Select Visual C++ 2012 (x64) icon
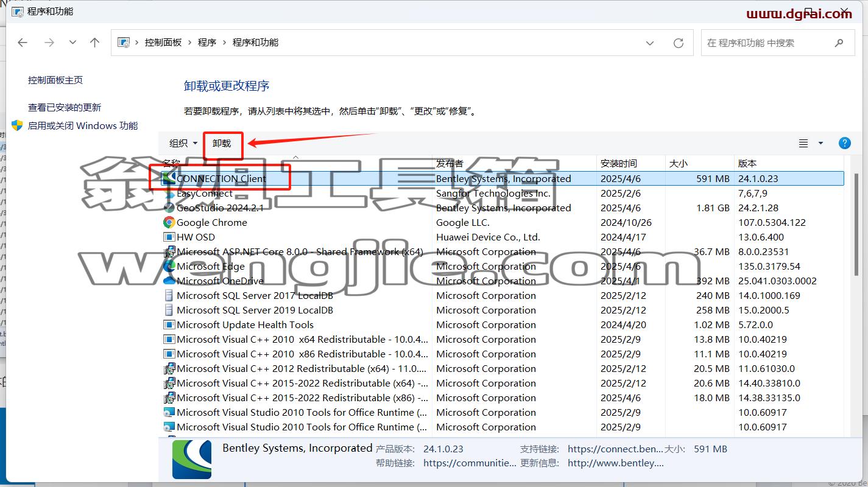Image resolution: width=868 pixels, height=487 pixels. [169, 368]
